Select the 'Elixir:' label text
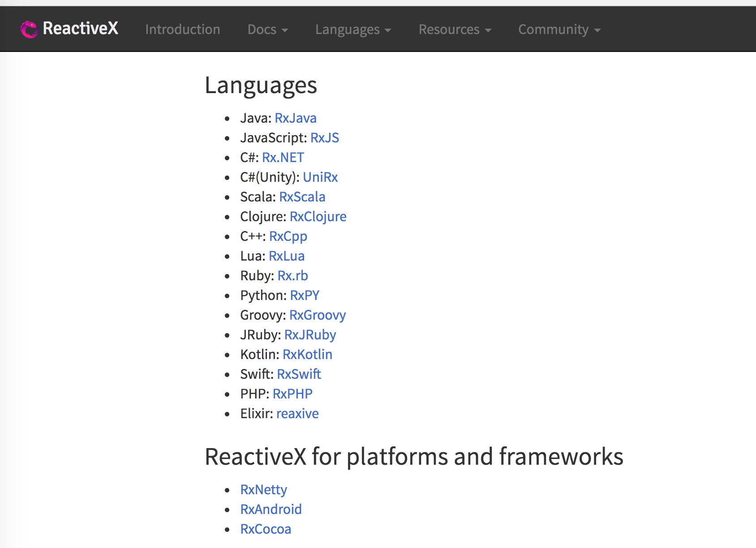 point(257,414)
